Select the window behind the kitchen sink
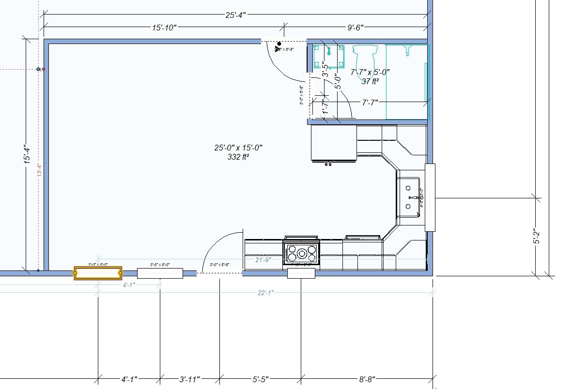This screenshot has height=389, width=588. coord(430,197)
